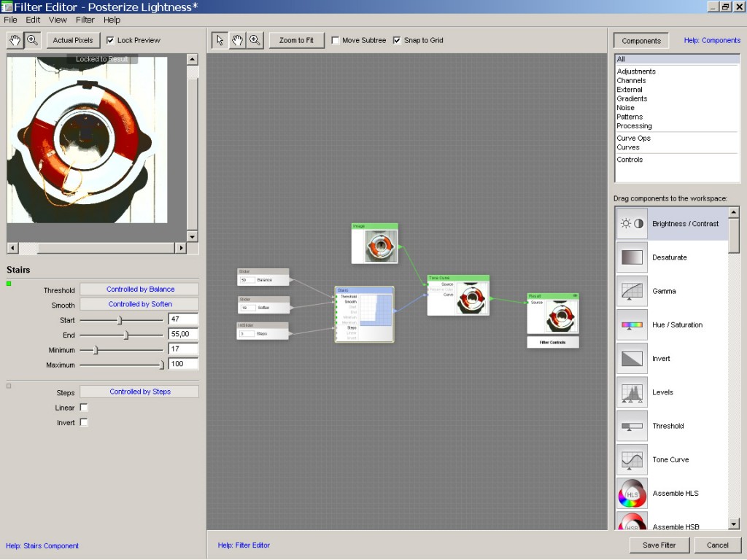Select the Result node in workspace
This screenshot has height=560, width=747.
[553, 314]
